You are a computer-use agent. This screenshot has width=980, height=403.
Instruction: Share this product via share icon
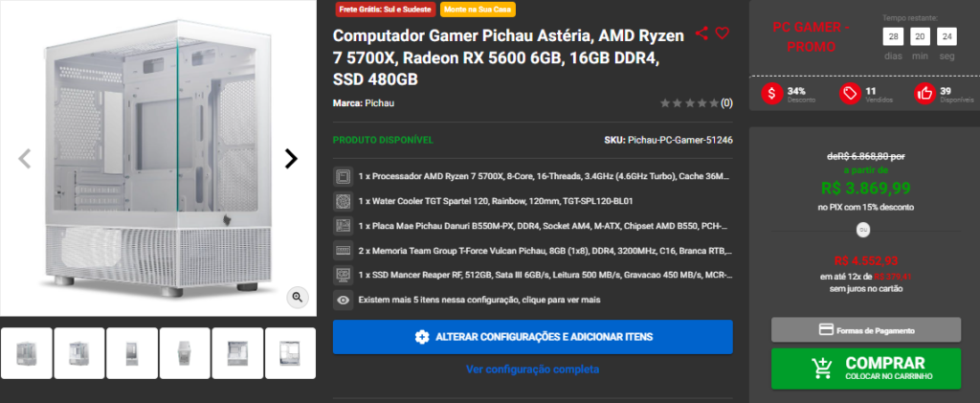pyautogui.click(x=702, y=34)
